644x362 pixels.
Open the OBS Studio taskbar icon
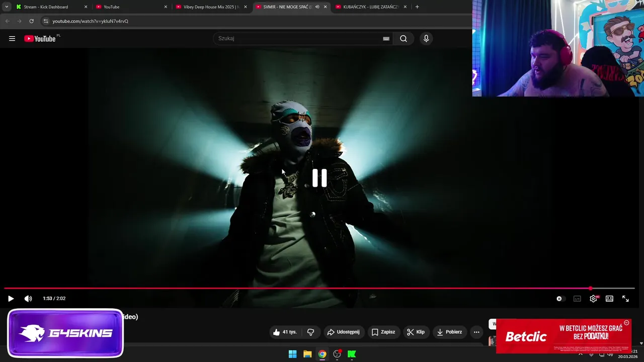pyautogui.click(x=337, y=354)
